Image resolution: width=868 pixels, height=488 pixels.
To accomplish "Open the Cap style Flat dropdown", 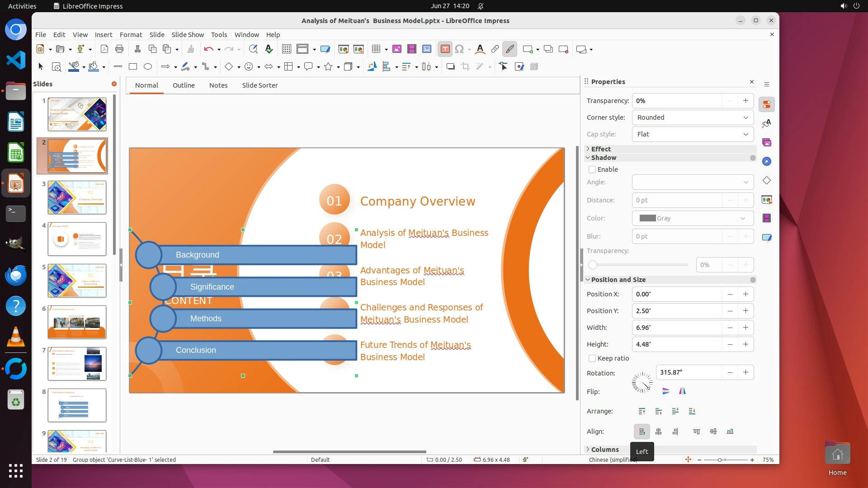I will pos(693,134).
